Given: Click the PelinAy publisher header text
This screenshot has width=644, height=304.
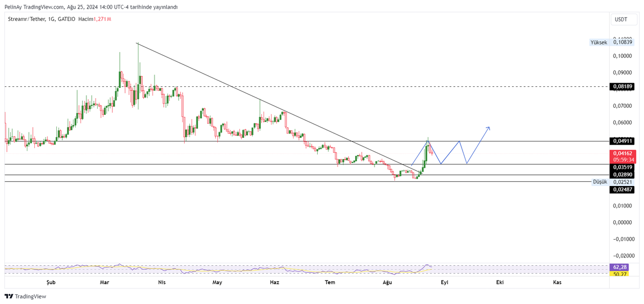Looking at the screenshot, I should click(91, 7).
